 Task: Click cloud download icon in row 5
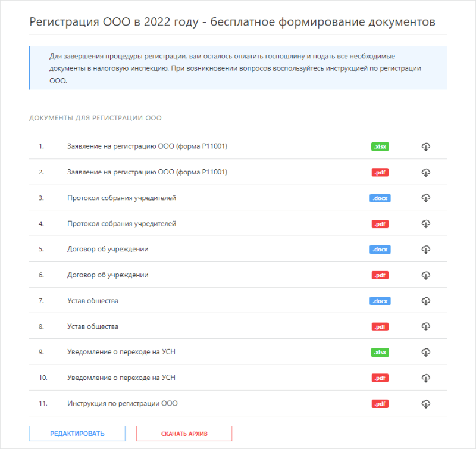(x=426, y=250)
